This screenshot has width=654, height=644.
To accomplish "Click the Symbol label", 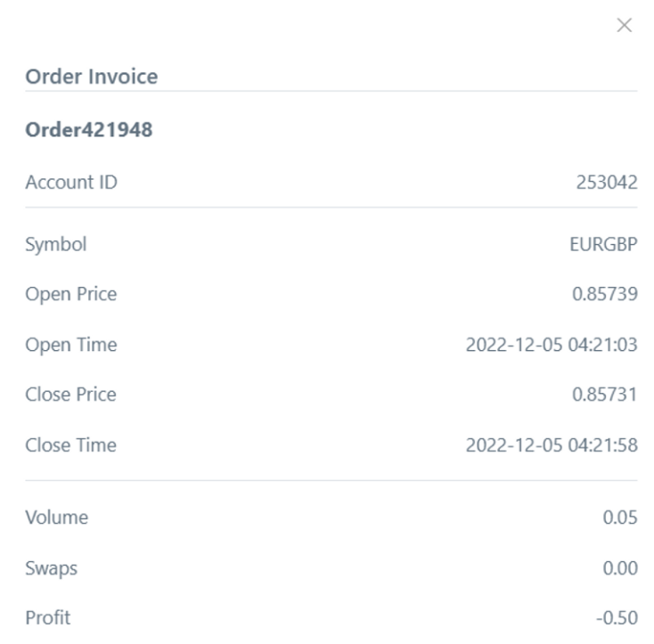I will [56, 244].
